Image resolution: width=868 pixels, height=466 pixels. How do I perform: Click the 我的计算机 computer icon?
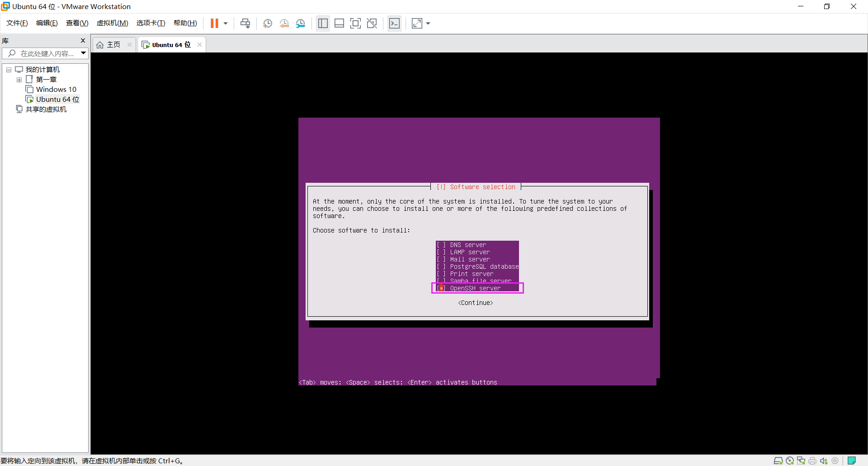(19, 70)
